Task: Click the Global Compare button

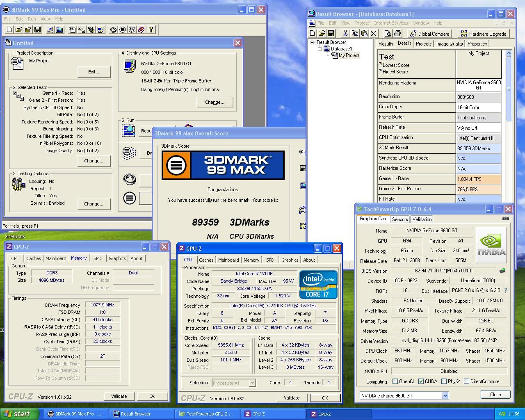Action: click(430, 34)
